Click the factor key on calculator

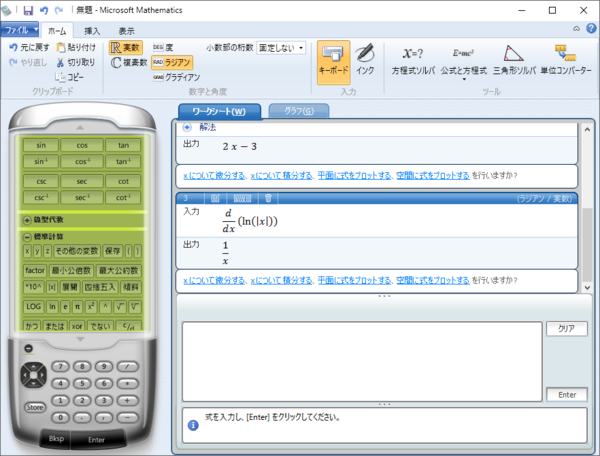coord(35,270)
